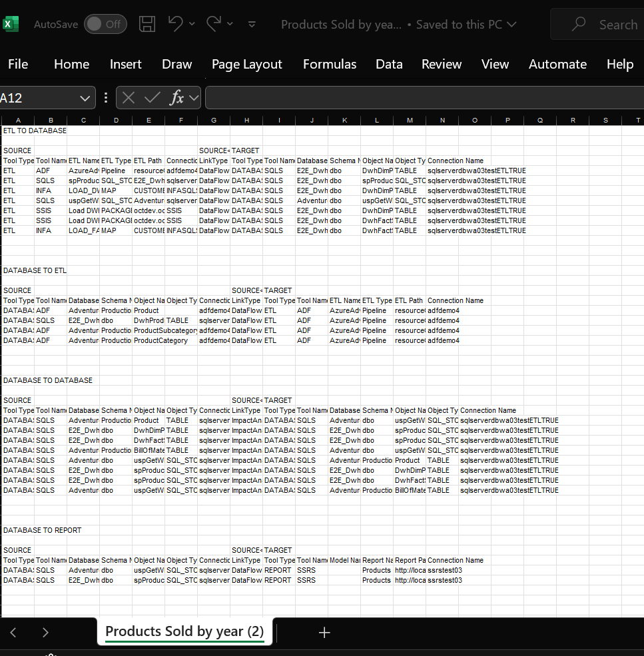Select the 'Products Sold by year (2)' sheet tab
The width and height of the screenshot is (644, 656).
(184, 631)
